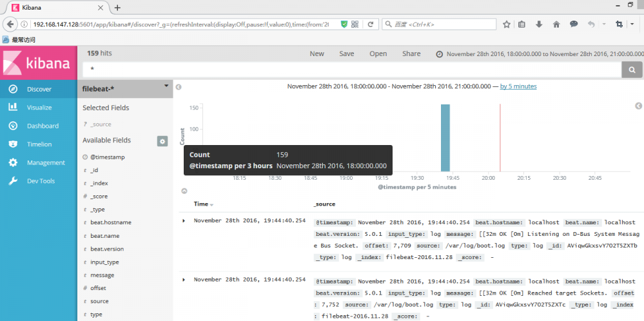The width and height of the screenshot is (644, 321).
Task: Click the crop screenshot toolbar icon
Action: [x=619, y=24]
